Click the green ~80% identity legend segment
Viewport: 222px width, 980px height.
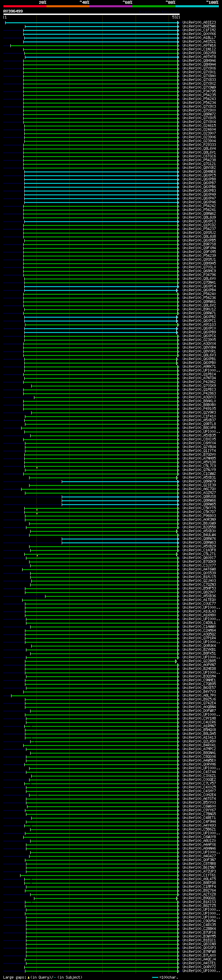pos(154,6)
